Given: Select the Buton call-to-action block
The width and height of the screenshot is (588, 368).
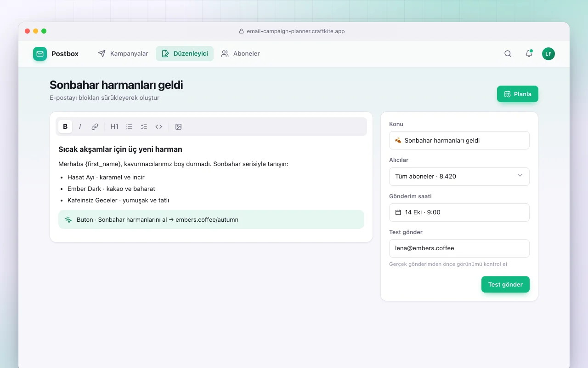Looking at the screenshot, I should [x=211, y=219].
